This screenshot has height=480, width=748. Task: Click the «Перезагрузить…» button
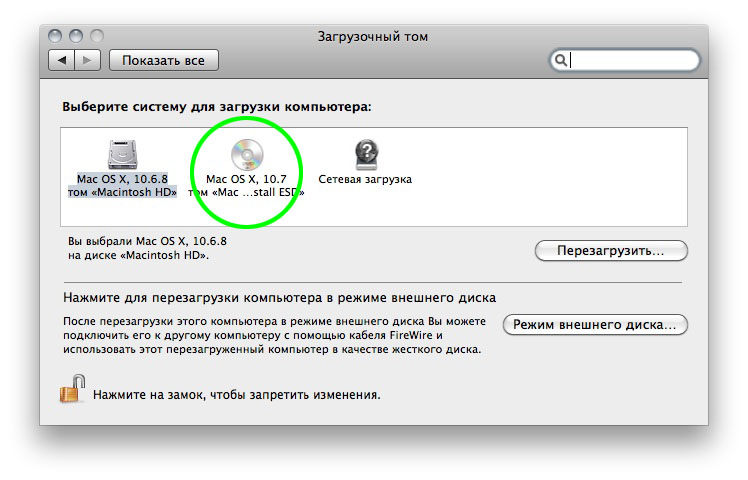611,250
